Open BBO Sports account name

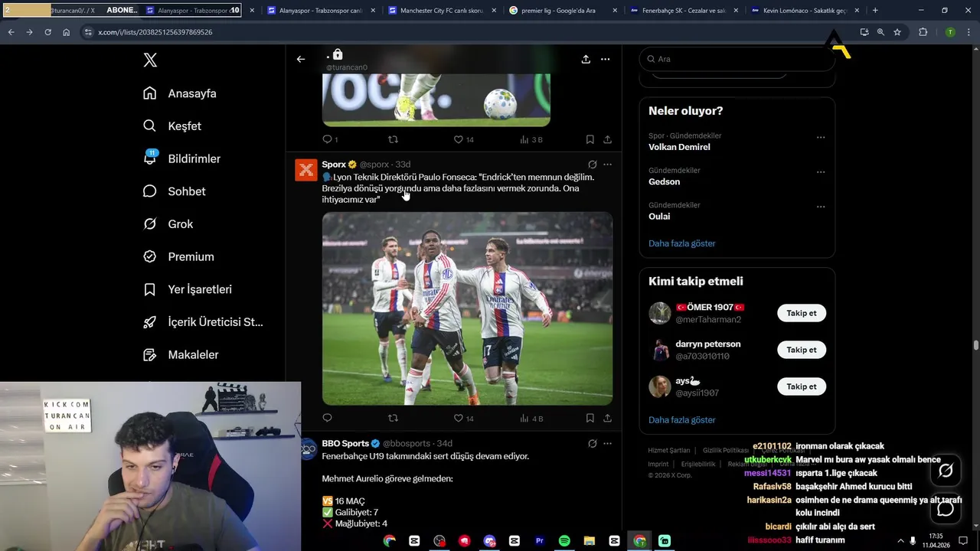tap(345, 444)
